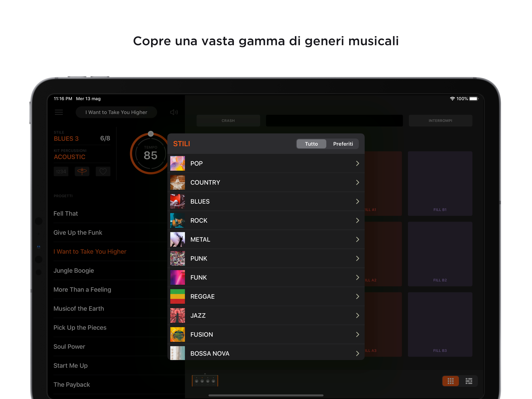Toggle the heart favorite icon
The image size is (532, 399).
click(103, 172)
